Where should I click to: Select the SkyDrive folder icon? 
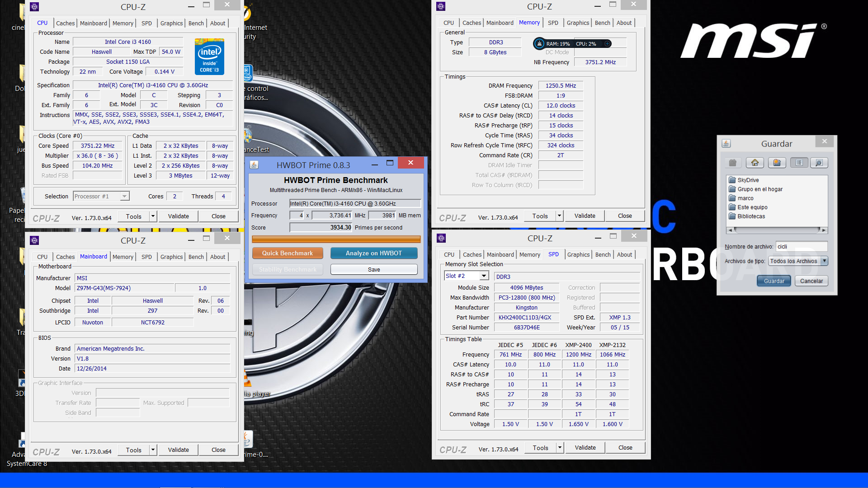point(732,180)
